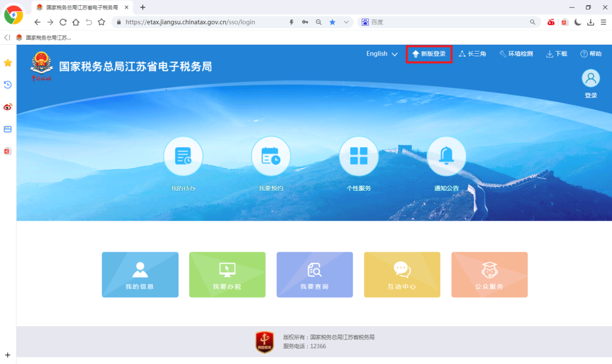
Task: Click the 新版登录 button
Action: 429,54
